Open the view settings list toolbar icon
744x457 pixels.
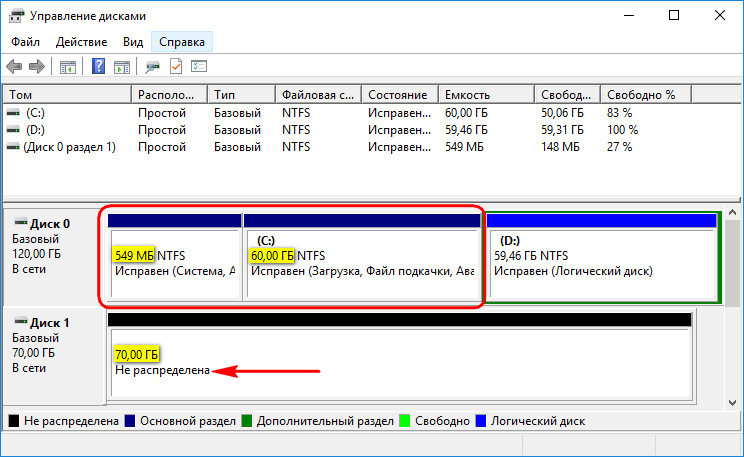(x=199, y=66)
